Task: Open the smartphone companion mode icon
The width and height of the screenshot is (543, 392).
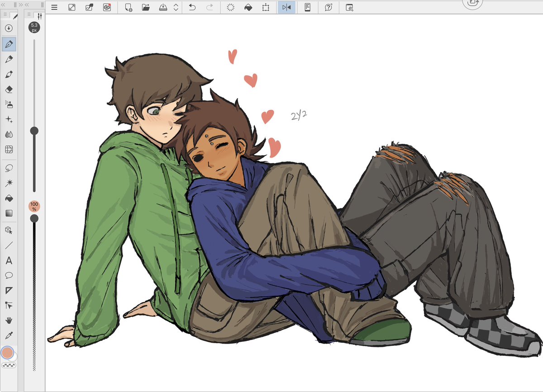Action: coord(307,7)
